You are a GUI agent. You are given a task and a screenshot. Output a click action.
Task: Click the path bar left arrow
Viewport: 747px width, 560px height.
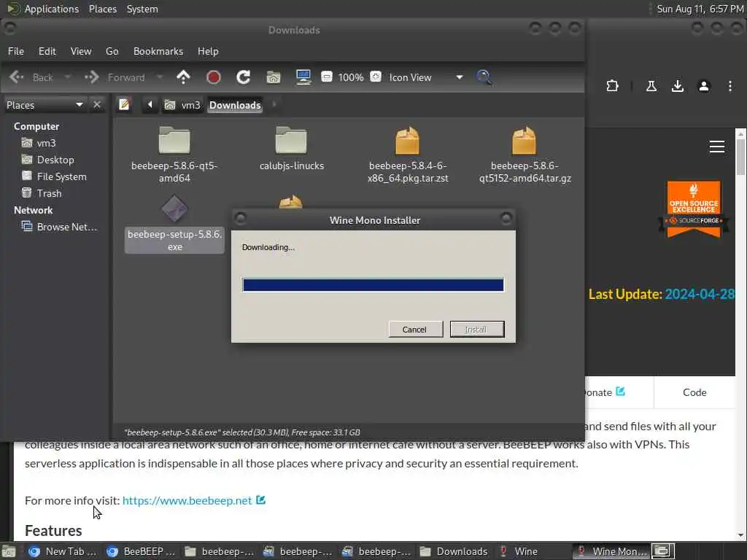point(150,104)
